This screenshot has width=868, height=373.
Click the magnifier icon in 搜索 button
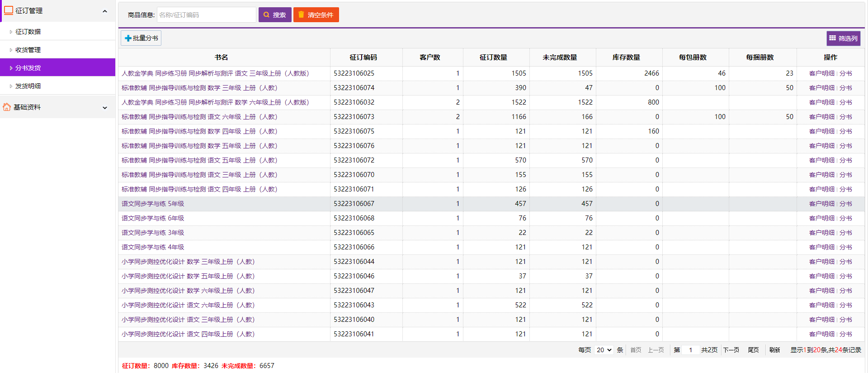[x=267, y=15]
